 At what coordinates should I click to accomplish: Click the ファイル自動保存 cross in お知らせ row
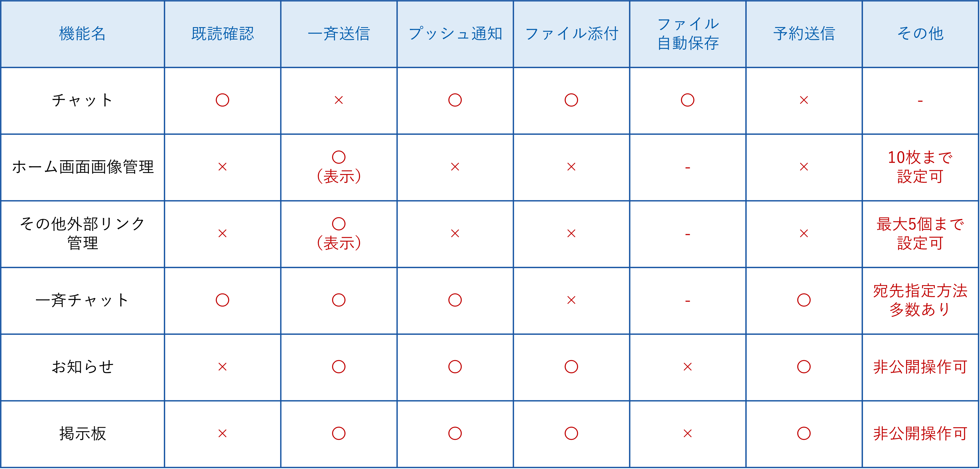click(688, 367)
